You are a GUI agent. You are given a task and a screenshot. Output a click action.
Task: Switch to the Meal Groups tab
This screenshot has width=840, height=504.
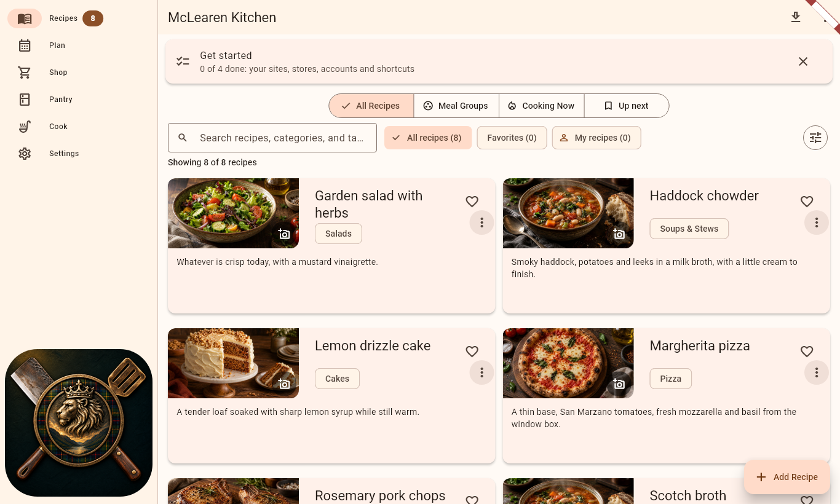(x=456, y=106)
